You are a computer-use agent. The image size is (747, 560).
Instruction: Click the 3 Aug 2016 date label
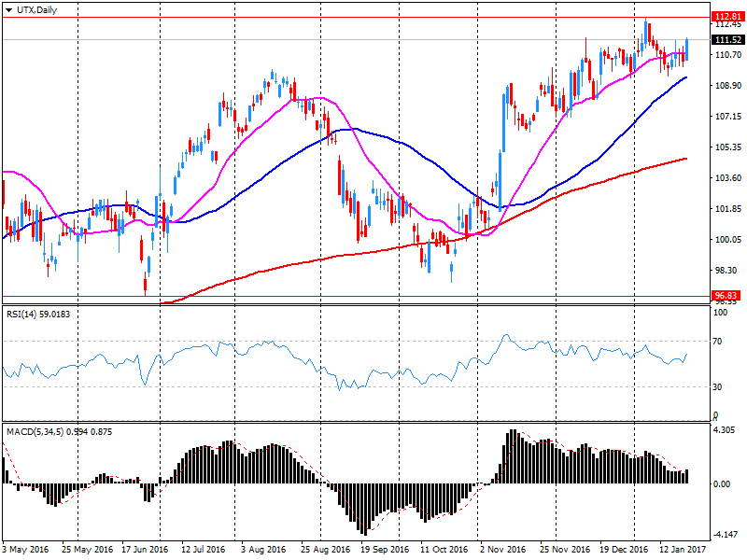point(263,550)
